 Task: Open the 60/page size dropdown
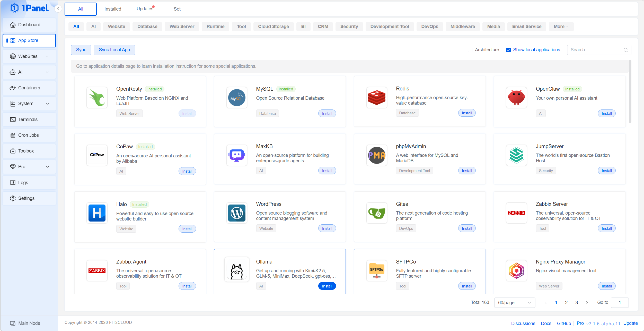pos(515,302)
